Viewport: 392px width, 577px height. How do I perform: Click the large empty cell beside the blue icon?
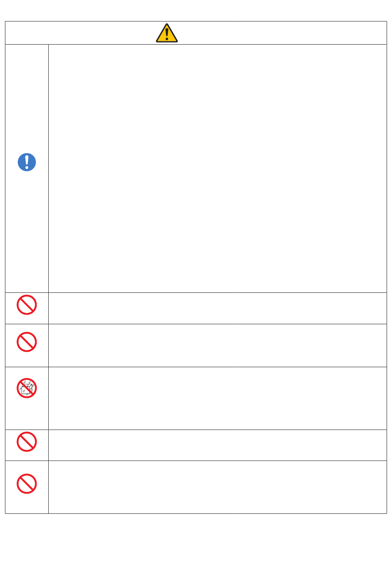[217, 169]
